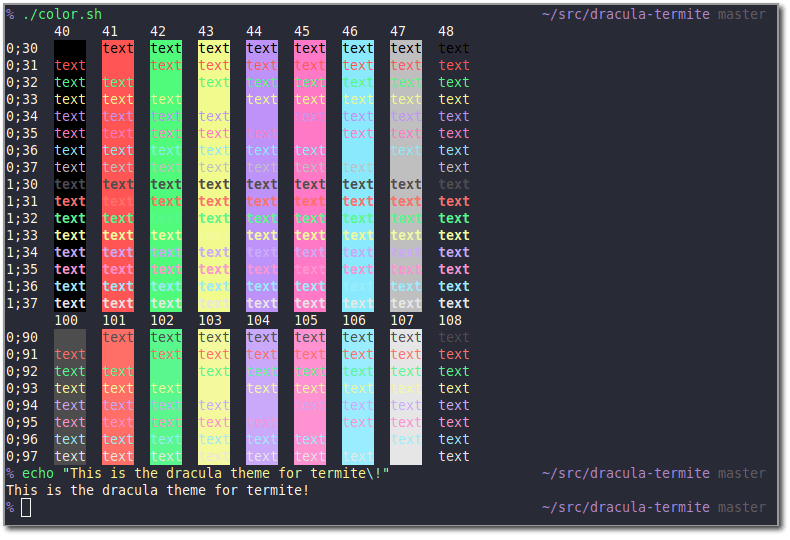This screenshot has height=540, width=790.
Task: Click red column 41 cell in row 0;30
Action: click(x=118, y=48)
